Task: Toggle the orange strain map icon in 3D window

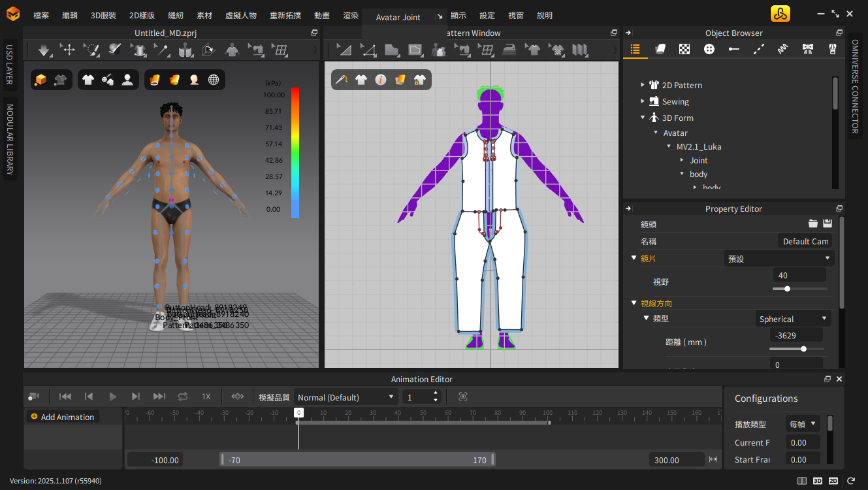Action: pyautogui.click(x=155, y=80)
